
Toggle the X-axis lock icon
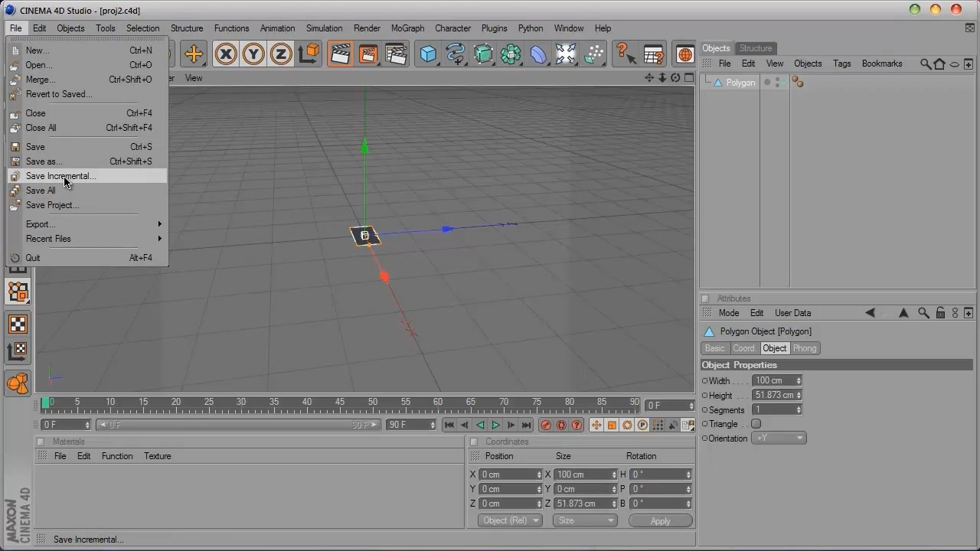coord(226,54)
